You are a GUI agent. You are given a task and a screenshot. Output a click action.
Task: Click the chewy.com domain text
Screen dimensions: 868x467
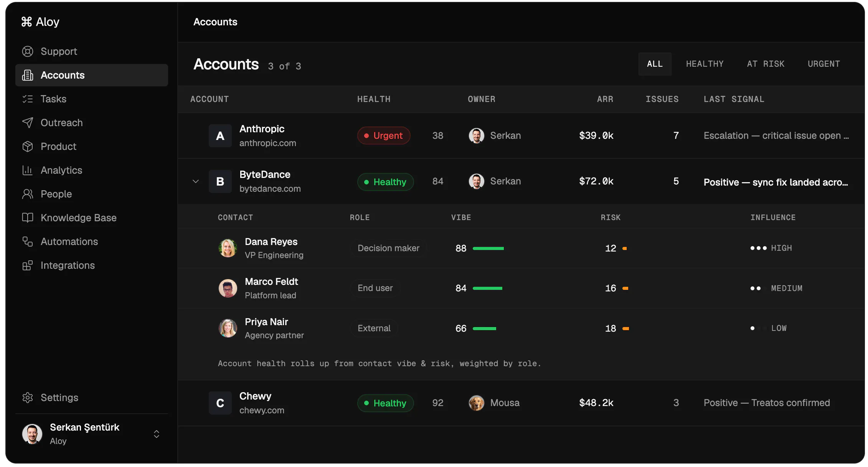point(262,410)
